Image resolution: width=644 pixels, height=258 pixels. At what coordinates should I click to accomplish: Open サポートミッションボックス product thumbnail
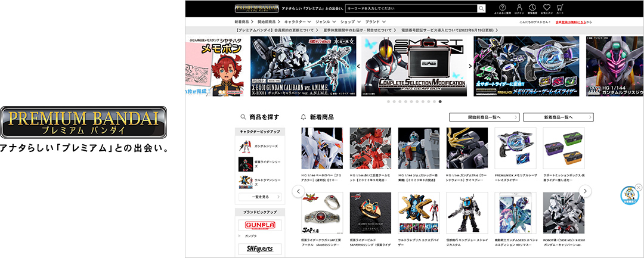click(x=563, y=148)
